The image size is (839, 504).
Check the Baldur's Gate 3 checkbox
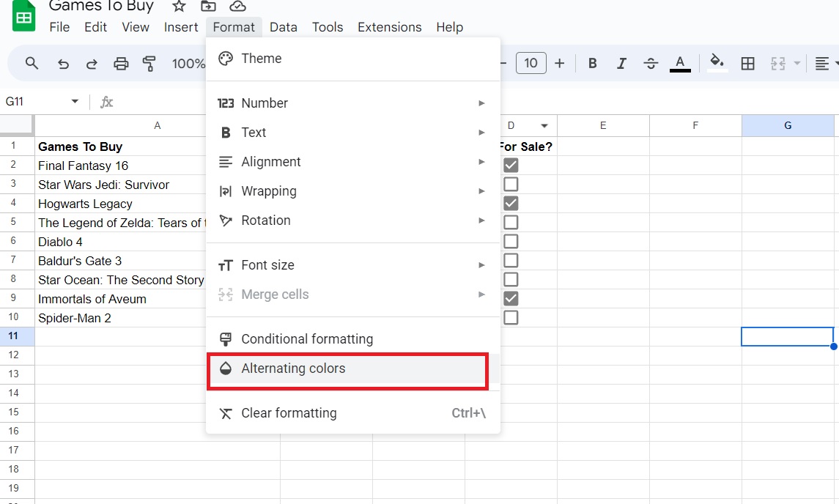point(511,260)
